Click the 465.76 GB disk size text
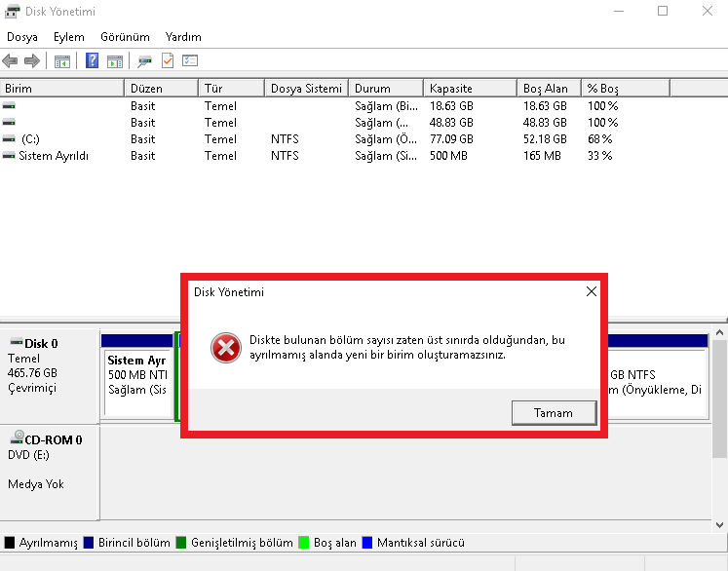Image resolution: width=728 pixels, height=571 pixels. click(32, 373)
